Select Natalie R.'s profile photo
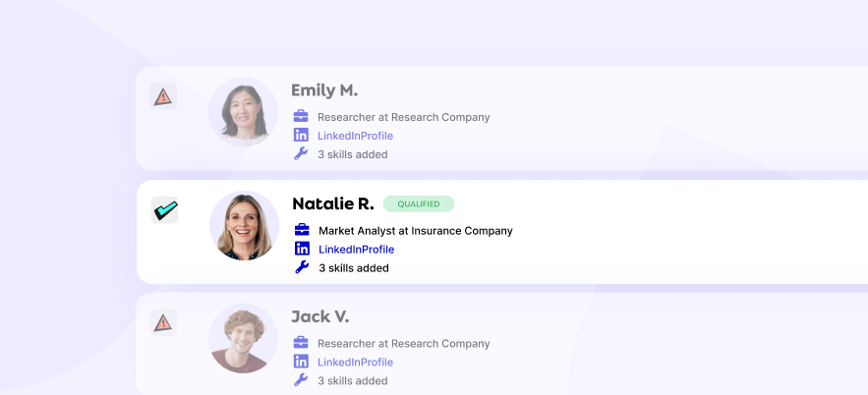The image size is (868, 395). pyautogui.click(x=244, y=225)
